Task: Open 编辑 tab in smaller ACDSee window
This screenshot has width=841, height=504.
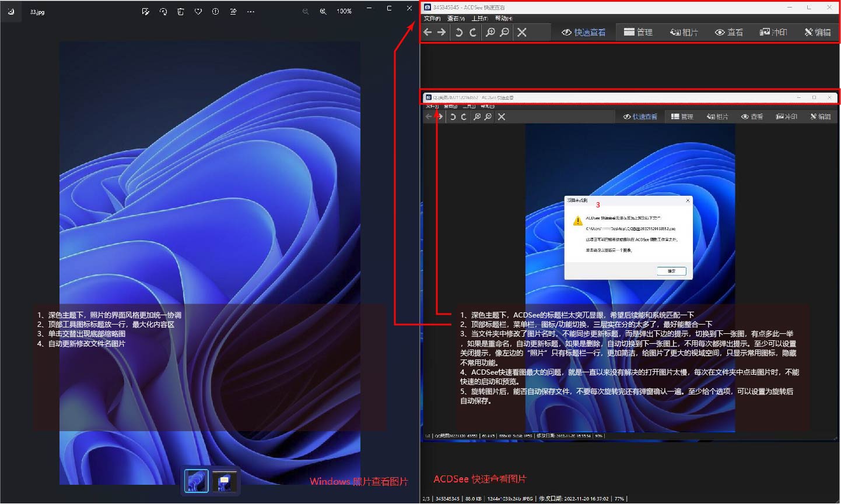Action: pos(821,117)
